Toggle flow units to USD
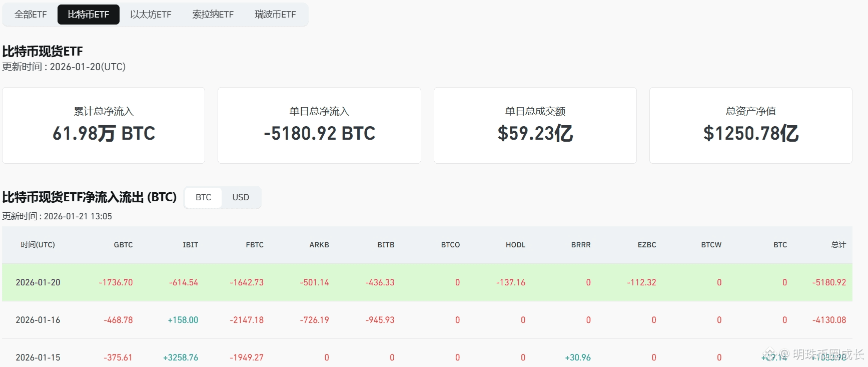The image size is (868, 367). (x=241, y=197)
